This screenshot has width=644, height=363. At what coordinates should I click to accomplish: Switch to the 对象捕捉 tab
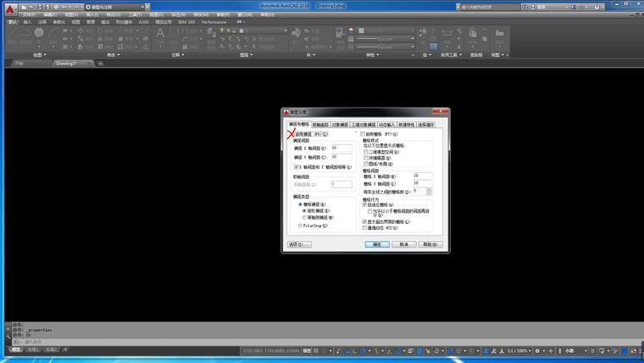click(x=340, y=124)
